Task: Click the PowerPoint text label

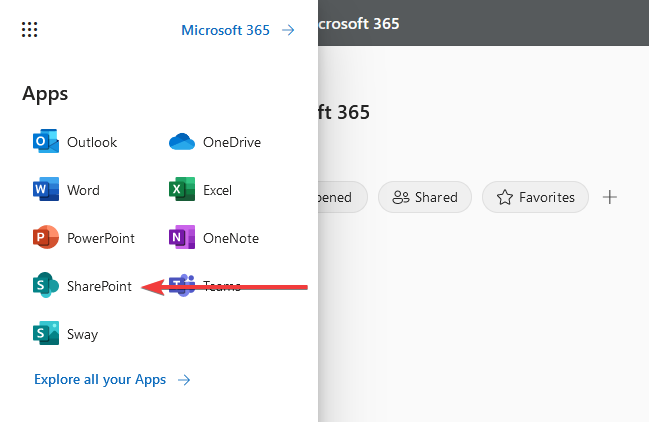Action: (x=101, y=238)
